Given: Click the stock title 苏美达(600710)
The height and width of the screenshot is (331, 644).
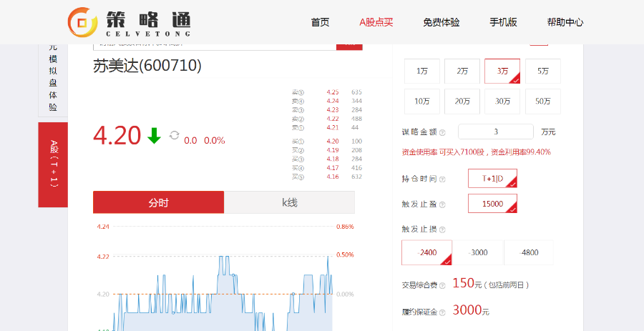Looking at the screenshot, I should (x=147, y=66).
